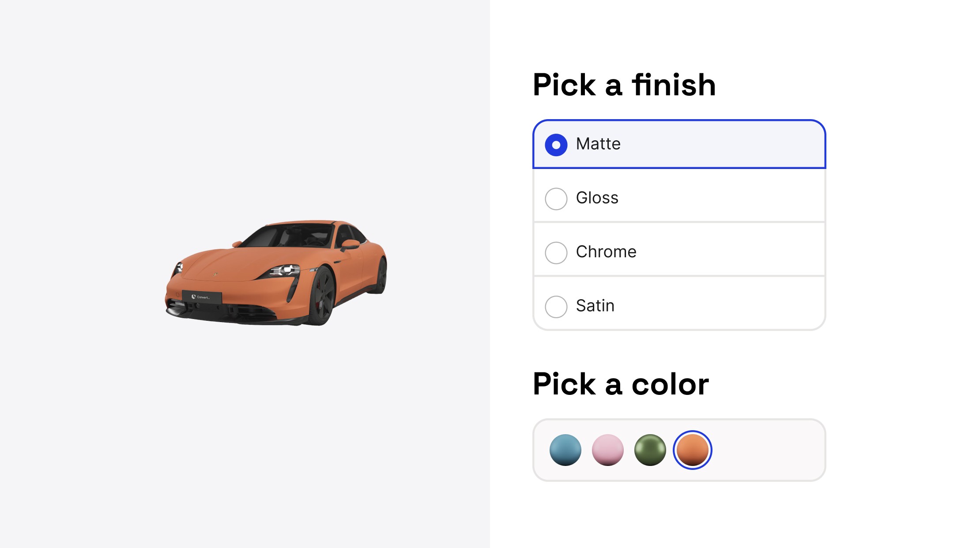The image size is (980, 548).
Task: Select the blue color swatch
Action: [x=565, y=450]
